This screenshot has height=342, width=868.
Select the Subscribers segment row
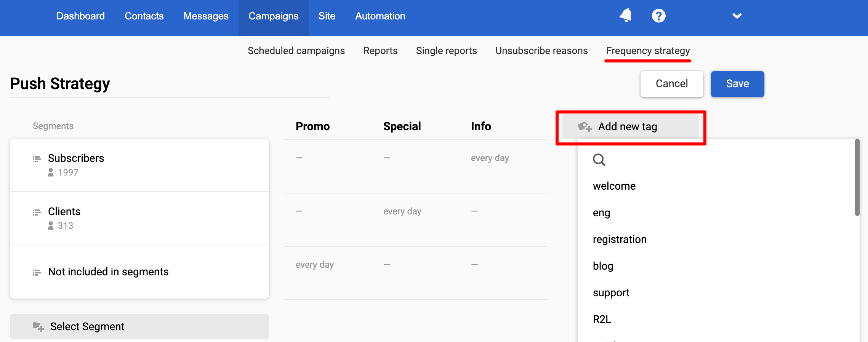139,165
